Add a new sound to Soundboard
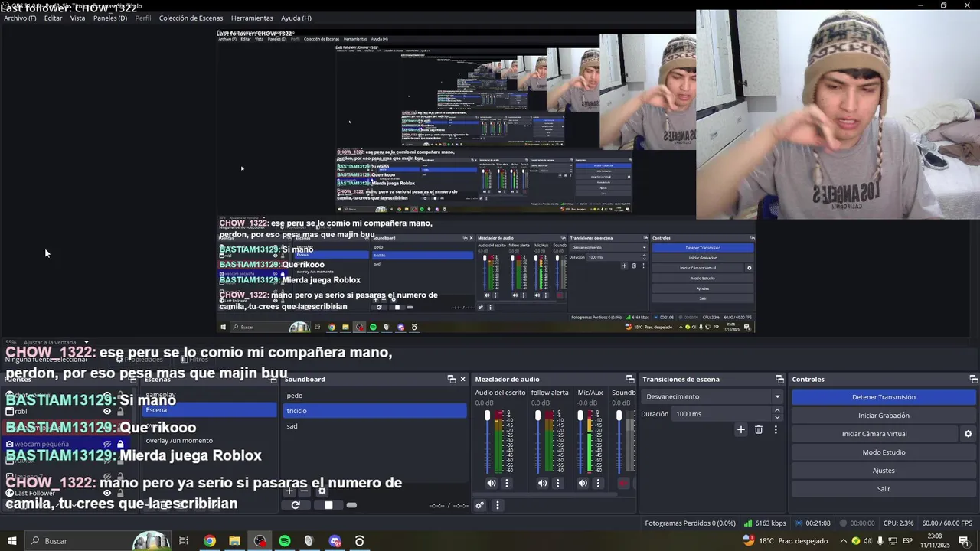980x551 pixels. click(289, 491)
